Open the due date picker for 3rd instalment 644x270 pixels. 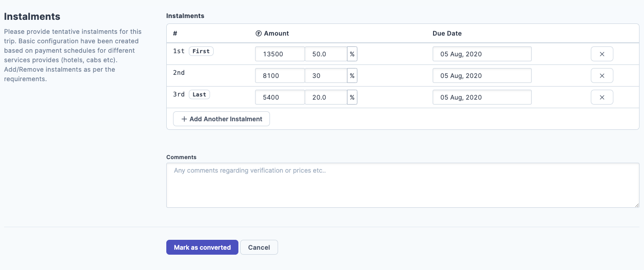pyautogui.click(x=482, y=97)
